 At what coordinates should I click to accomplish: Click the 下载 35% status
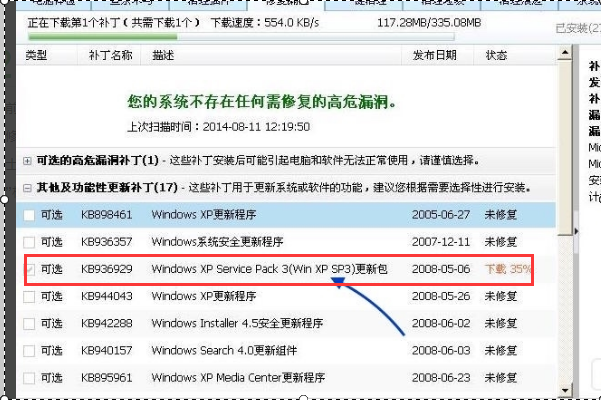(x=508, y=269)
